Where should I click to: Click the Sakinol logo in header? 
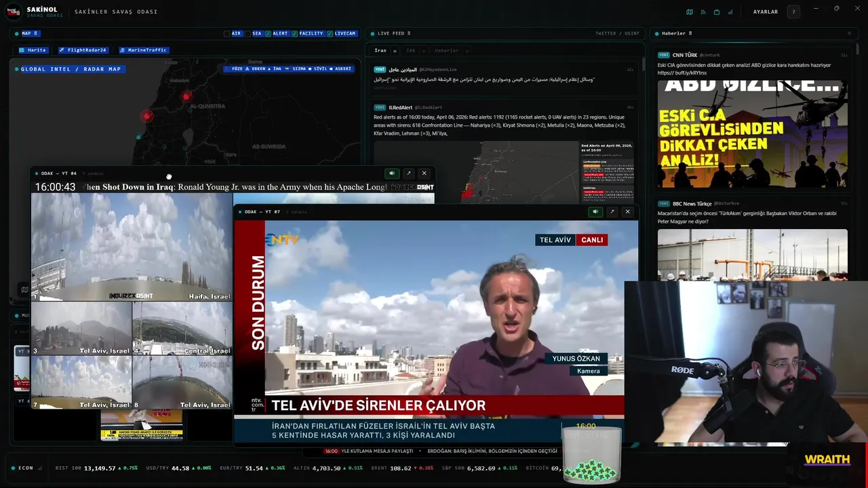coord(14,12)
